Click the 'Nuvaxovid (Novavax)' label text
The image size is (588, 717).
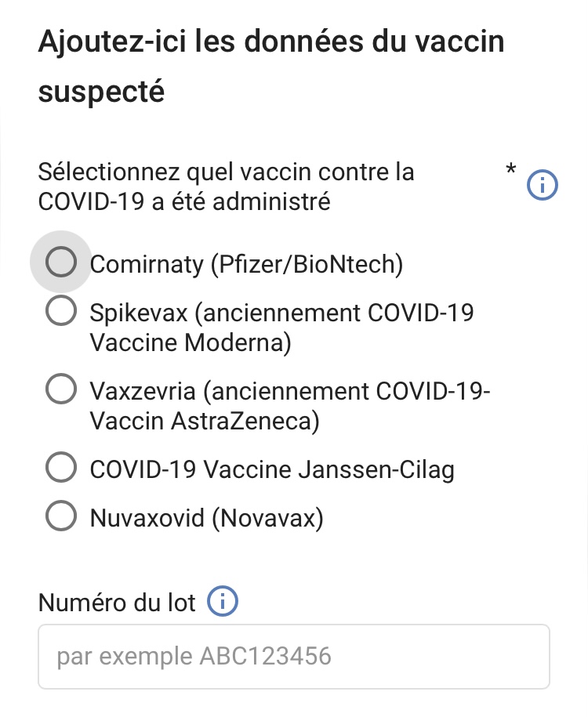pos(206,518)
